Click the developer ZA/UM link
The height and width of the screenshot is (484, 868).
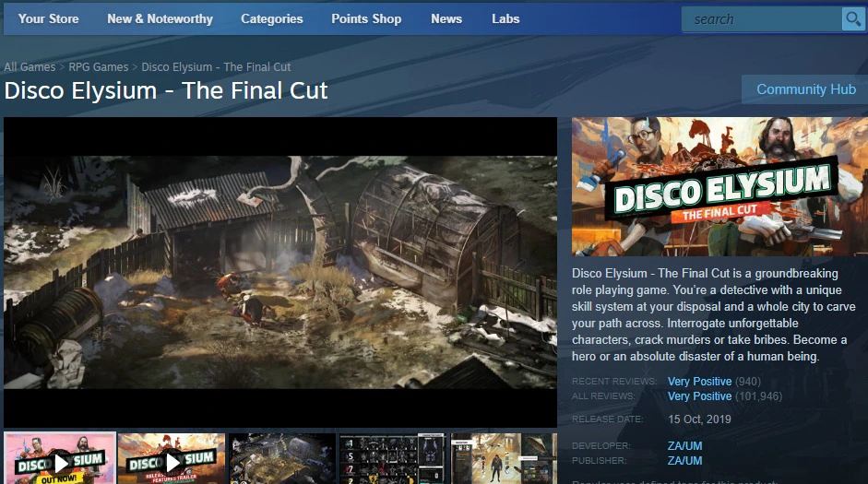(684, 446)
